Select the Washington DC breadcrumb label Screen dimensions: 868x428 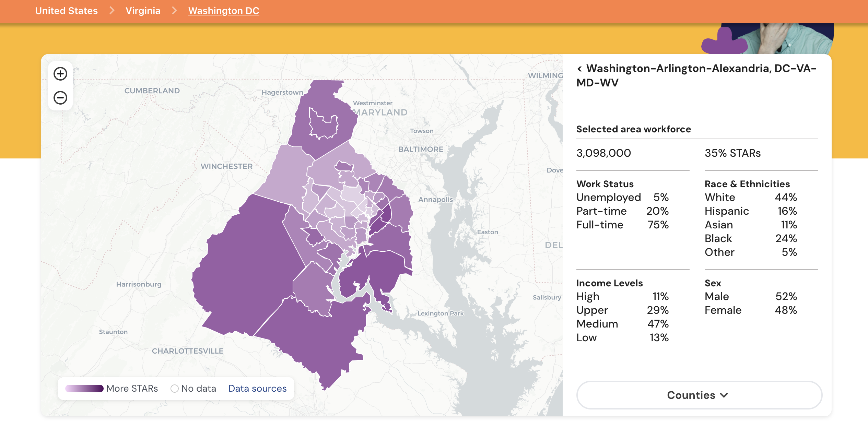click(223, 9)
